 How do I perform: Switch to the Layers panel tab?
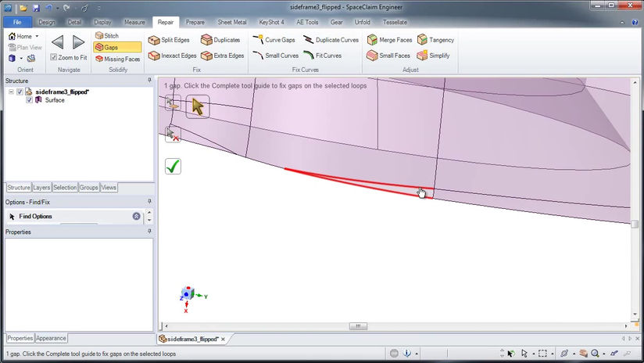point(41,188)
